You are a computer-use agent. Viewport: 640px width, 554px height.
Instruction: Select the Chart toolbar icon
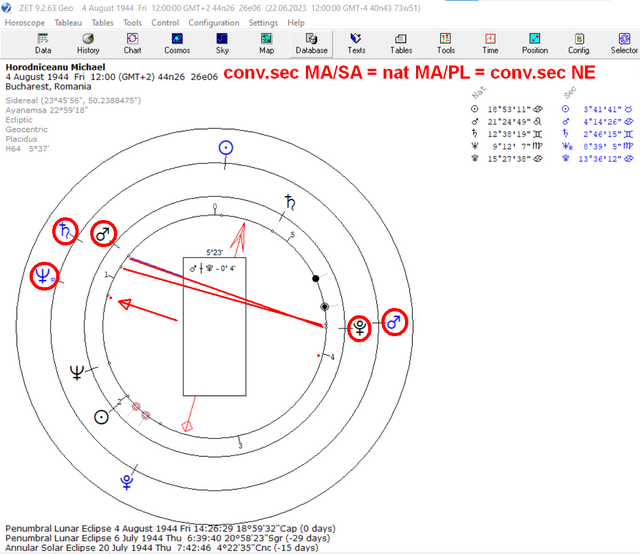[132, 44]
